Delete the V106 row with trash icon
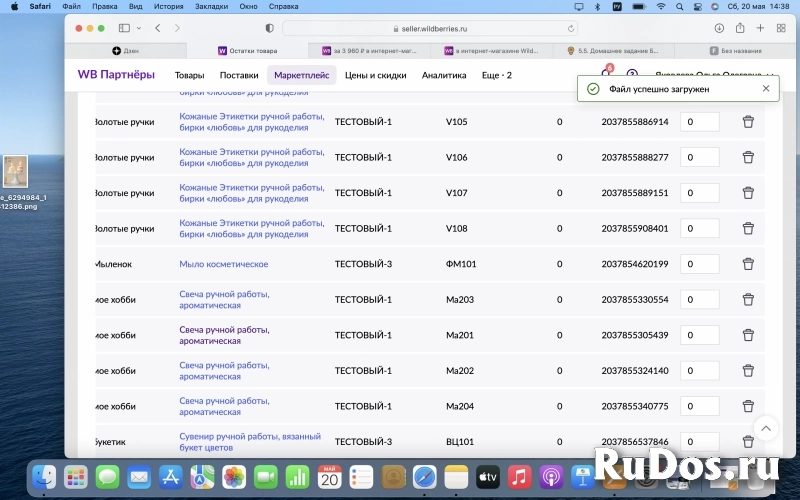 [x=748, y=158]
